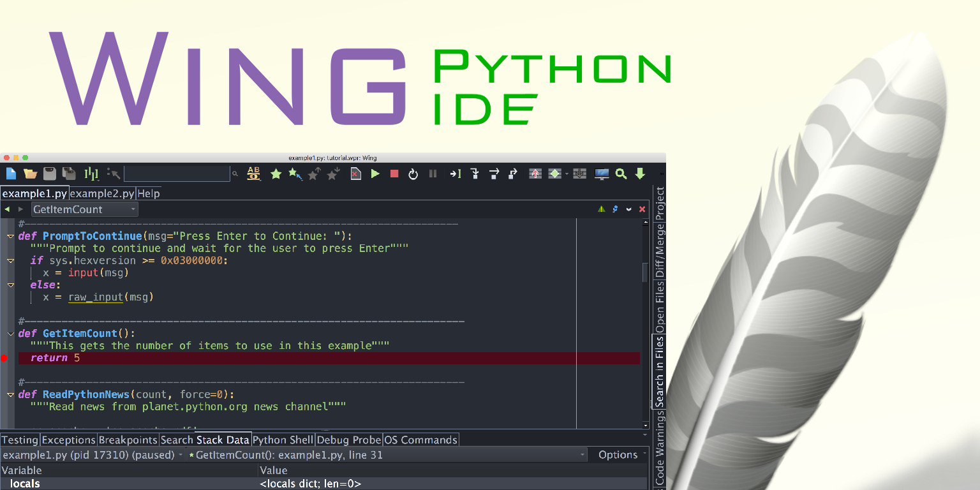Collapse the PromptToContinue function fold marker
This screenshot has width=980, height=490.
tap(11, 236)
